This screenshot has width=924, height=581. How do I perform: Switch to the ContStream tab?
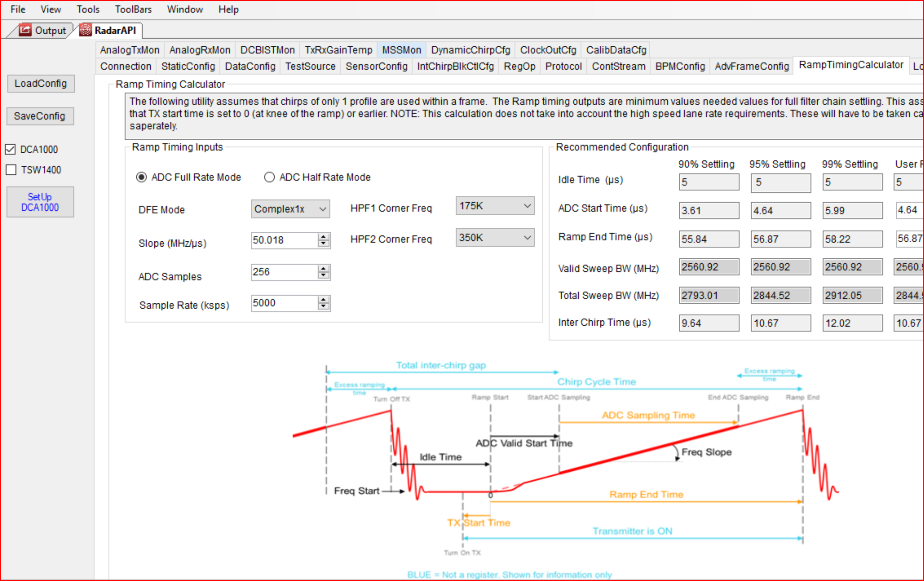619,67
